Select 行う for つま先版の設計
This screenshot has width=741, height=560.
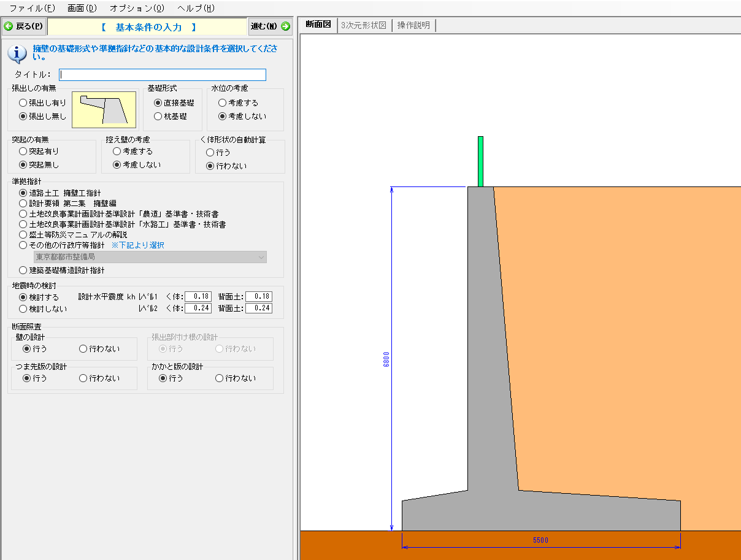35,378
